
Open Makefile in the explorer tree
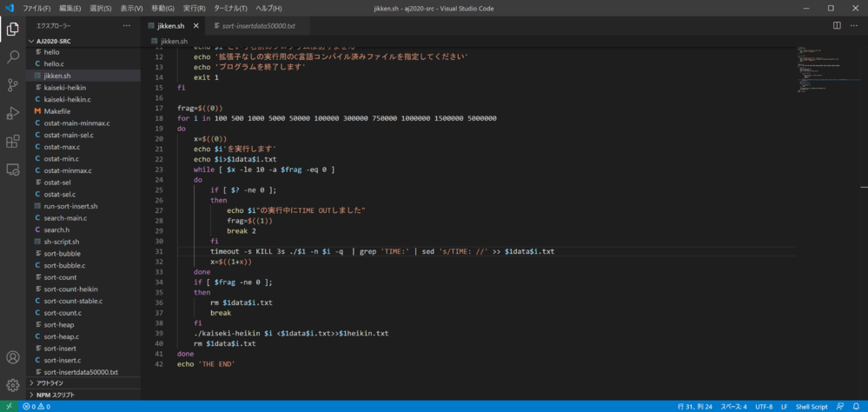pyautogui.click(x=56, y=111)
